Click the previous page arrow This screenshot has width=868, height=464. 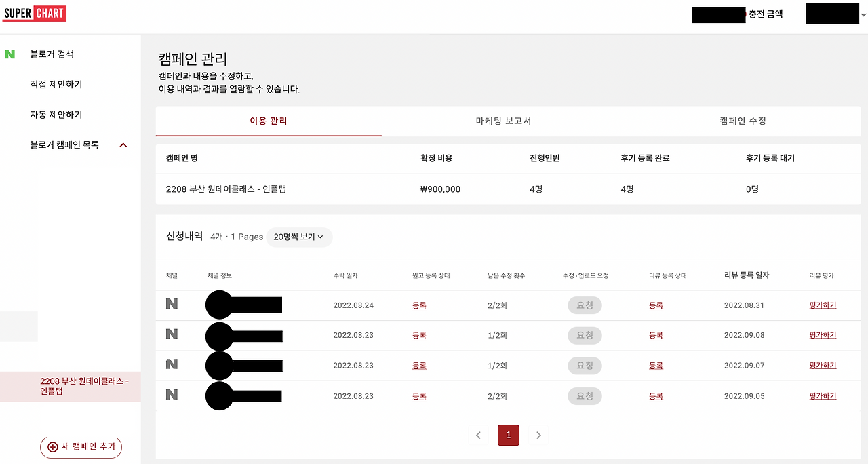(x=479, y=435)
